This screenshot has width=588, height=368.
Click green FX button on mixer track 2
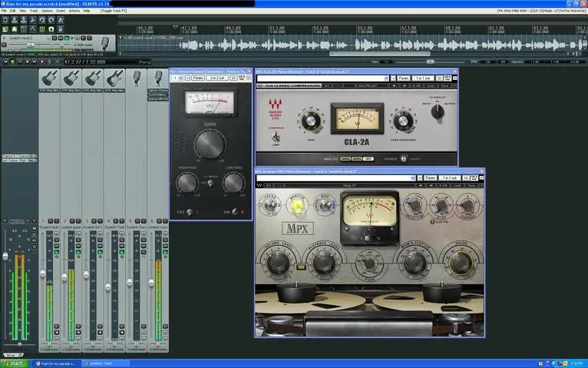tap(78, 254)
